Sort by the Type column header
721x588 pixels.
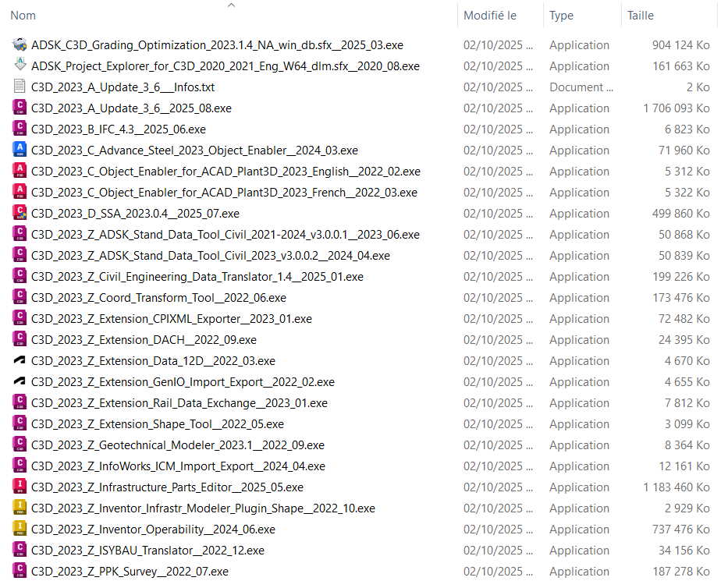tap(561, 16)
